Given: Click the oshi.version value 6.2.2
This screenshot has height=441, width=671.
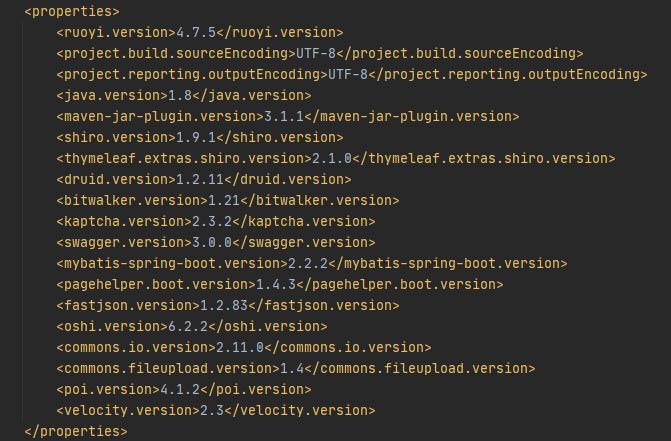Looking at the screenshot, I should click(x=188, y=326).
